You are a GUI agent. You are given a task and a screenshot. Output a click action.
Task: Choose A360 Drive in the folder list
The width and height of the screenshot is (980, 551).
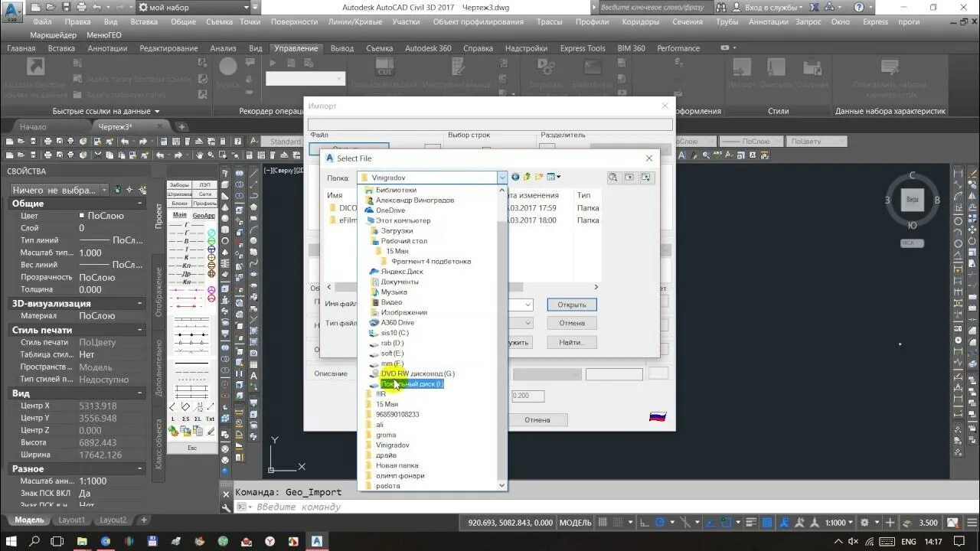click(x=397, y=322)
